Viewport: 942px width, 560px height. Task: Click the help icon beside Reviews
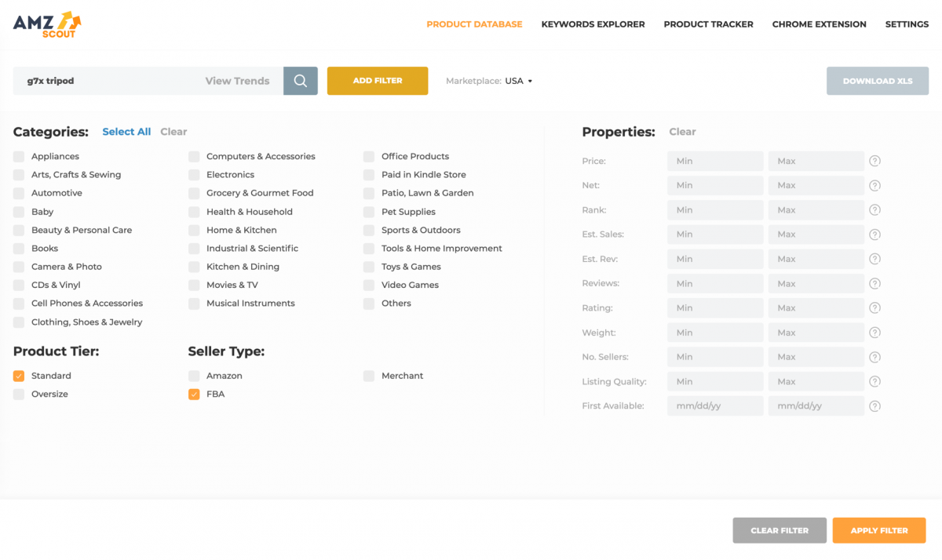pyautogui.click(x=874, y=283)
